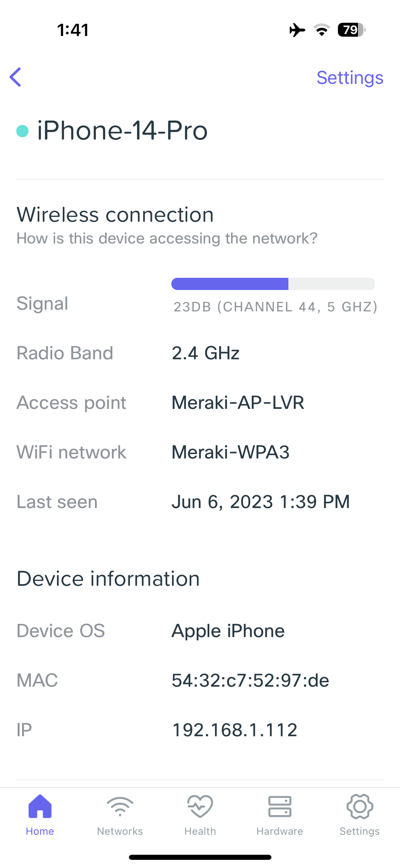The image size is (400, 868).
Task: Tap the back chevron arrow
Action: pos(16,77)
